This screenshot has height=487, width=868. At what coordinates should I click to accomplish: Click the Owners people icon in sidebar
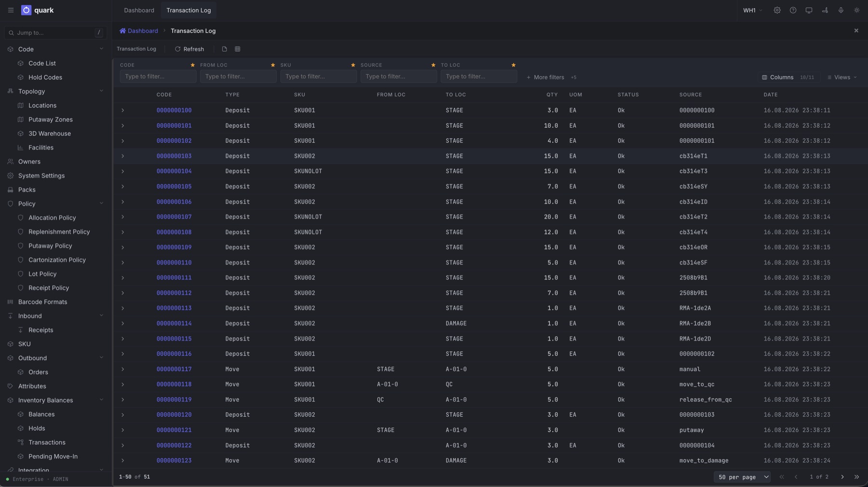(10, 162)
